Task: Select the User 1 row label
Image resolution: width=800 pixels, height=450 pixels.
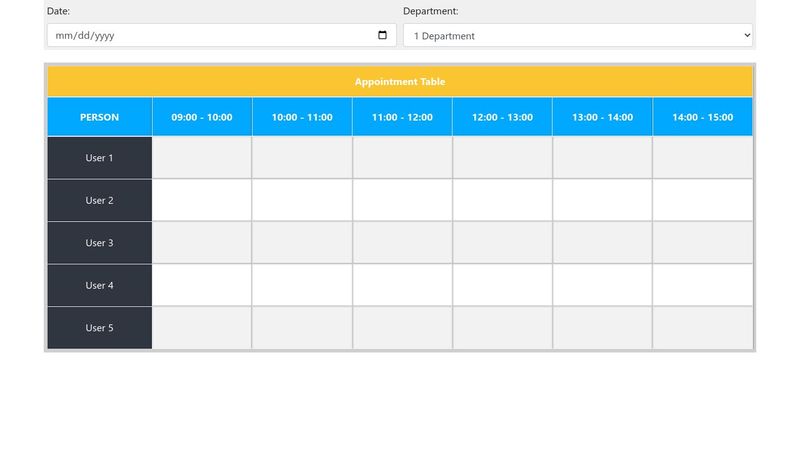Action: coord(99,158)
